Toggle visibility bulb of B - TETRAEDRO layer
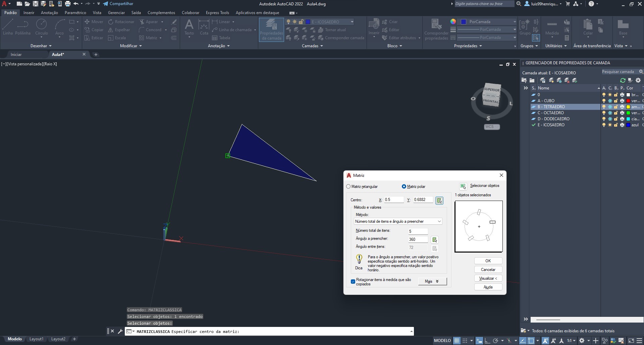The width and height of the screenshot is (644, 345). 604,107
